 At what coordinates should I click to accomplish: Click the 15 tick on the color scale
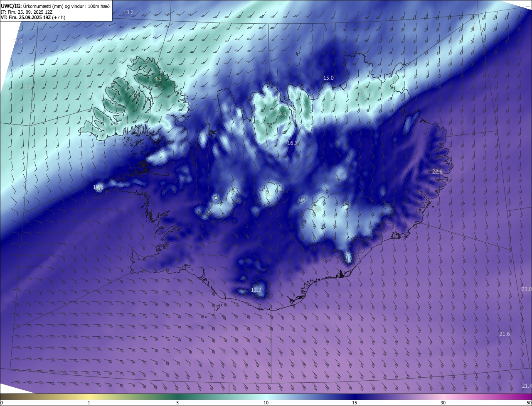355,403
